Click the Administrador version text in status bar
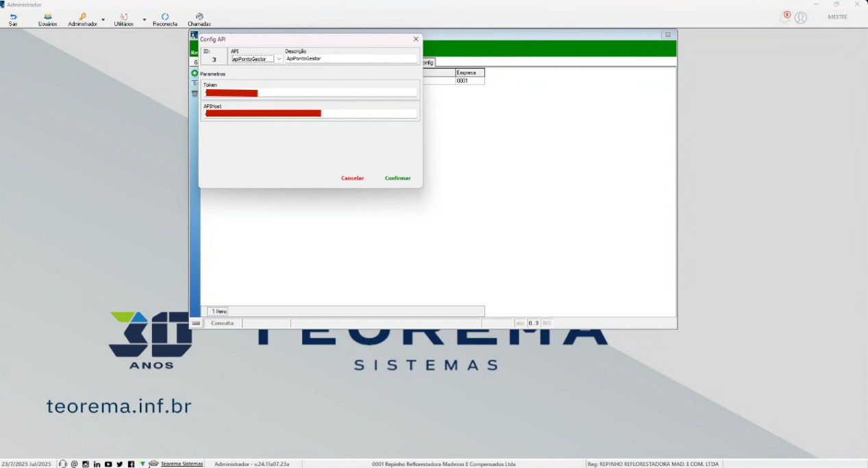Viewport: 868px width, 468px height. 252,464
